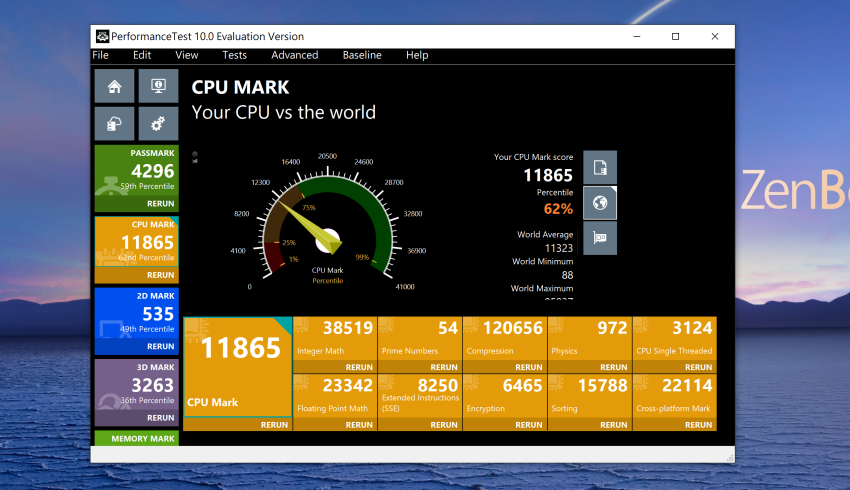This screenshot has height=490, width=850.
Task: Rerun the Compression test
Action: 529,367
